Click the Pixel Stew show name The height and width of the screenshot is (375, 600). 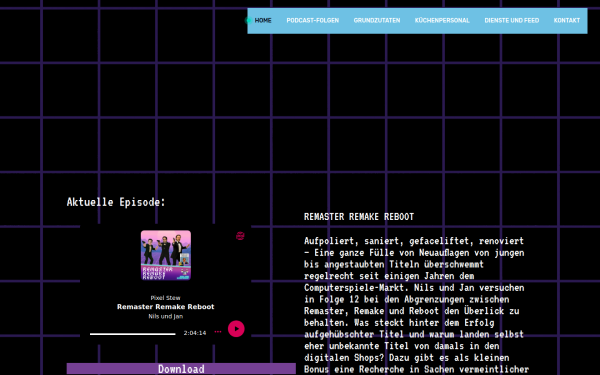tap(165, 298)
